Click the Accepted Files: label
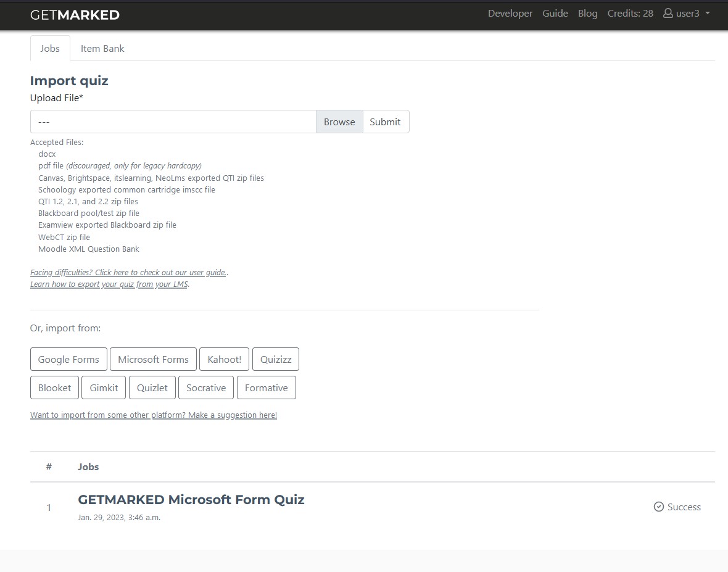This screenshot has height=572, width=728. [x=57, y=142]
